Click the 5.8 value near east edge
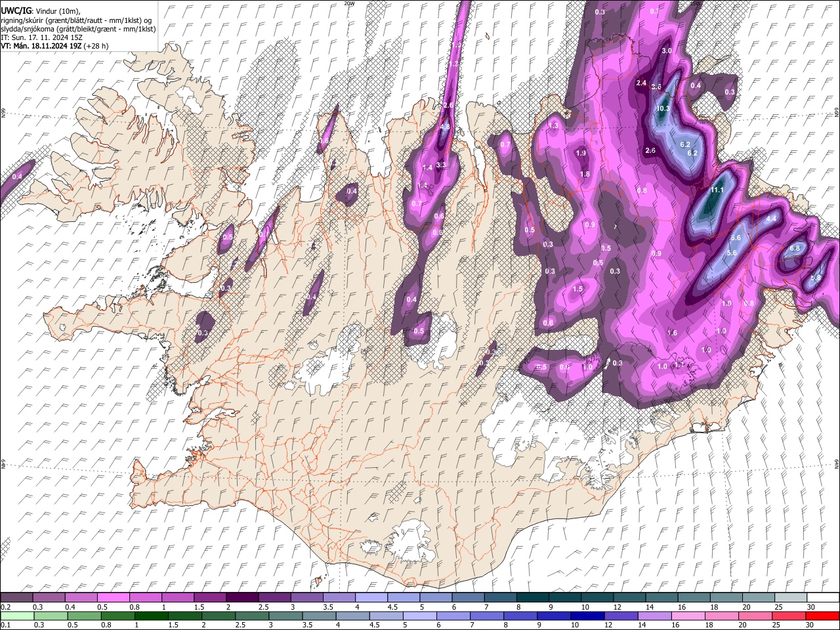840x630 pixels. pos(816,278)
